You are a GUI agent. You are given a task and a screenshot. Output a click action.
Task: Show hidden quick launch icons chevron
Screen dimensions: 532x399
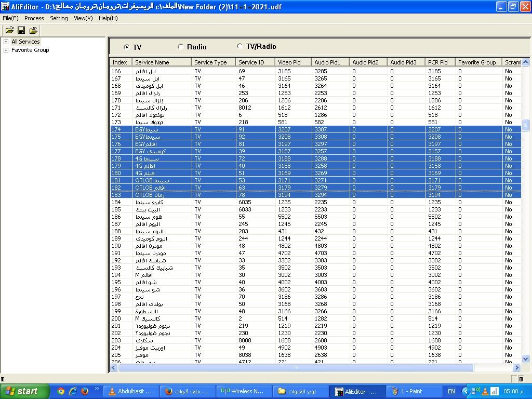(x=96, y=389)
